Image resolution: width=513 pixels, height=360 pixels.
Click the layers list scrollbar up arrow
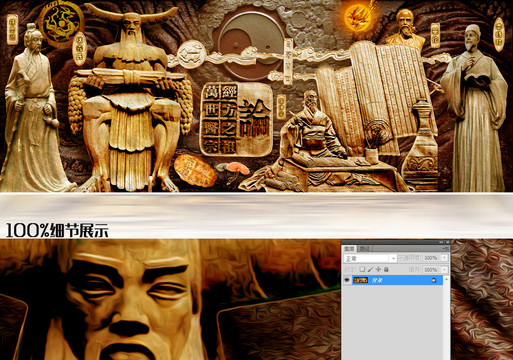(x=446, y=279)
